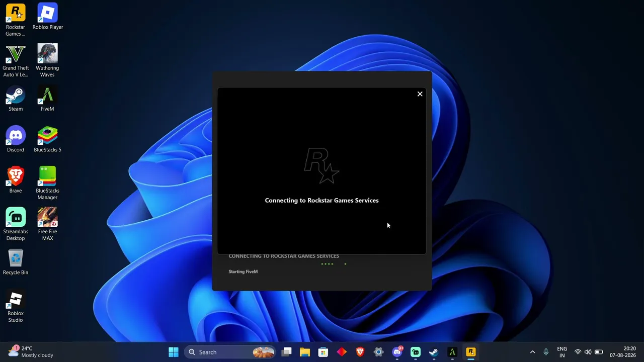Select the Discord desktop icon
The width and height of the screenshot is (644, 362).
(x=16, y=139)
